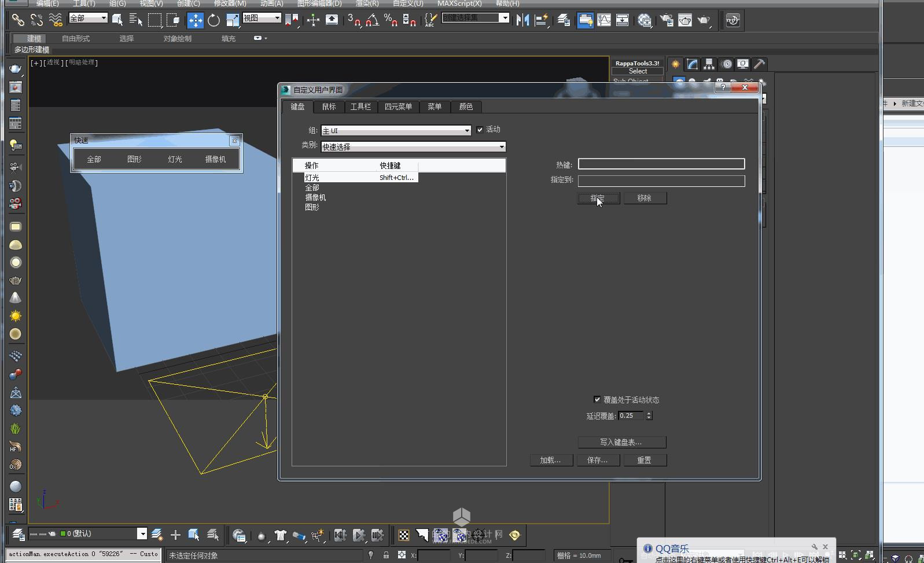Open the 四元菜单 tab

click(398, 106)
